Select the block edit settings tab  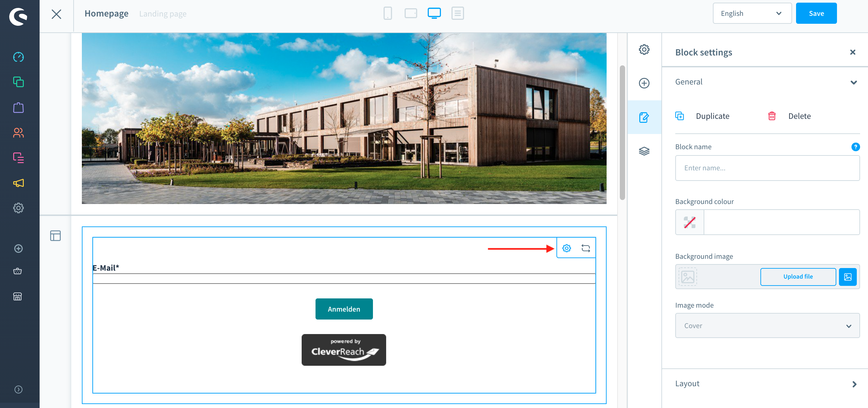644,118
